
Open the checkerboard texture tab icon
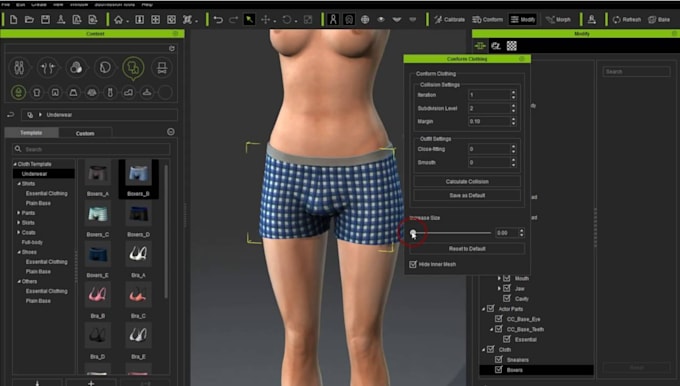click(x=512, y=46)
